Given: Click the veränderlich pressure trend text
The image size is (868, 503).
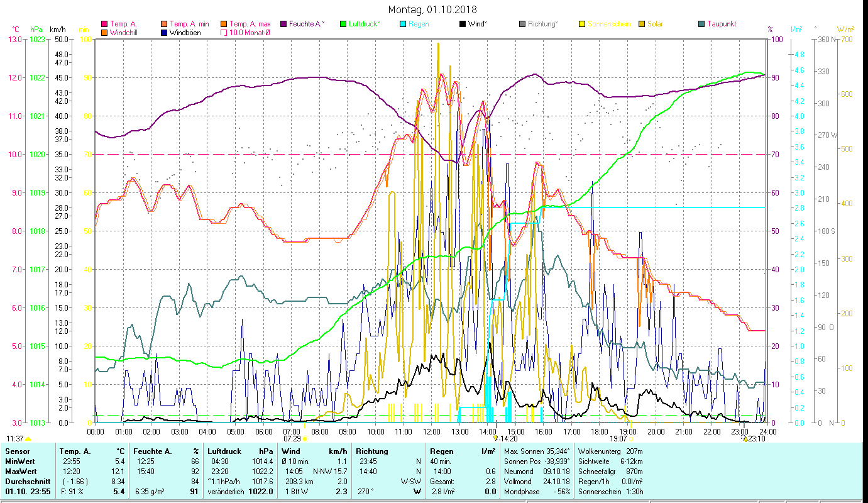Looking at the screenshot, I should click(225, 491).
